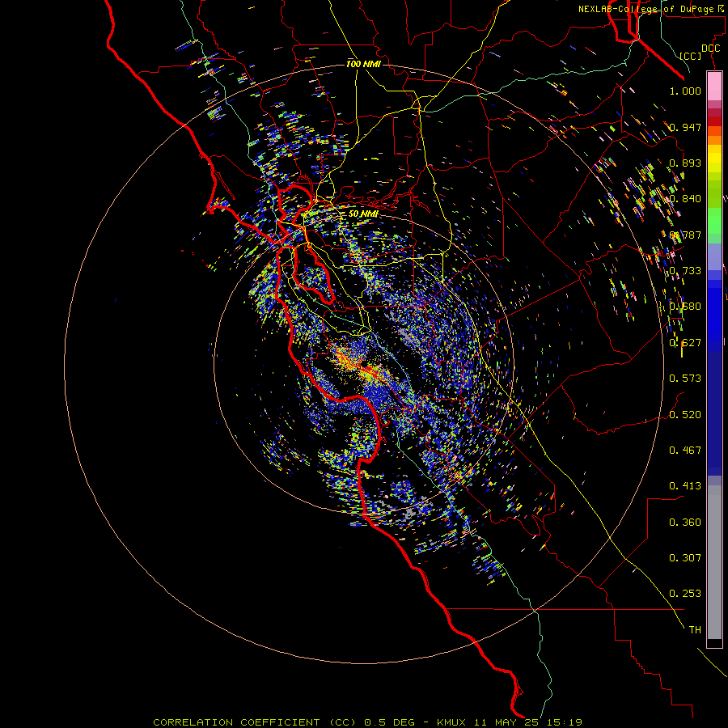
Task: Pick the lavender band near 0.733
Action: click(x=714, y=256)
